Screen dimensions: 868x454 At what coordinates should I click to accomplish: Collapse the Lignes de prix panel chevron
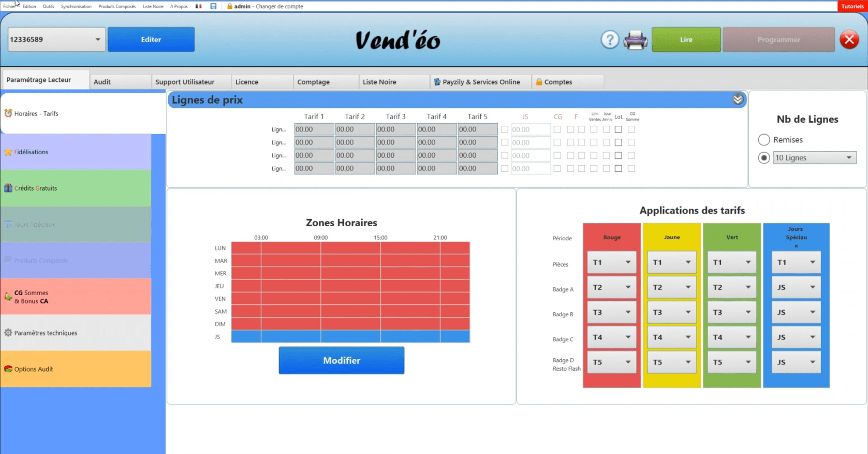tap(738, 99)
